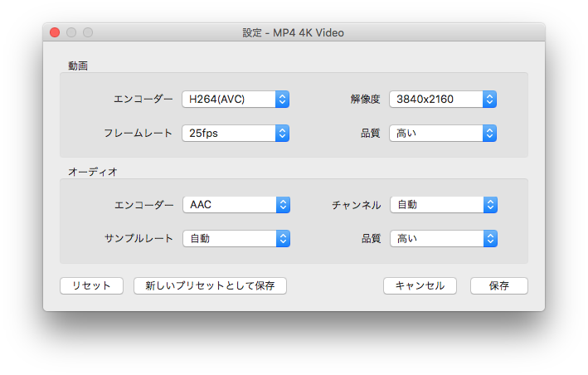Open the フレームレート 25fps dropdown
Viewport: 588px width, 375px height.
coord(236,133)
